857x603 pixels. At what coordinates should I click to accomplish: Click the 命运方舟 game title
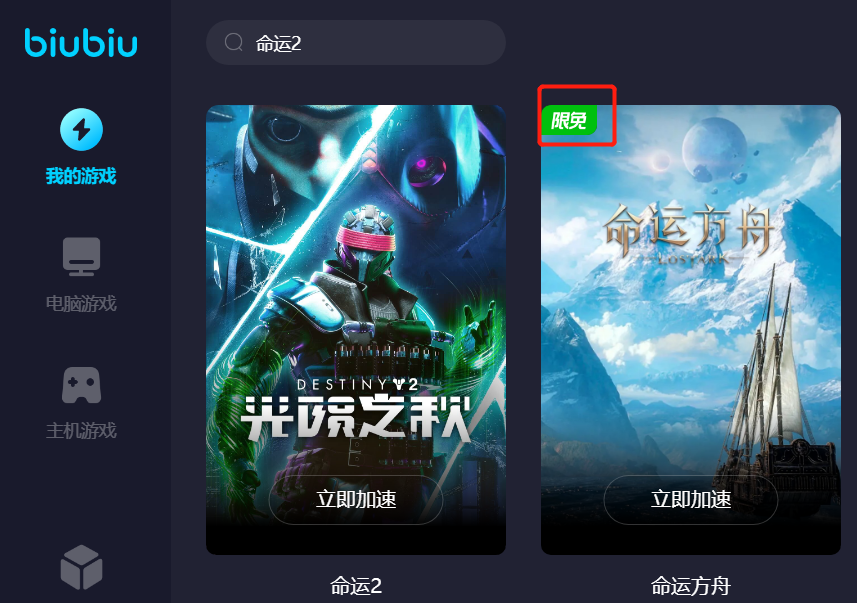pos(691,586)
